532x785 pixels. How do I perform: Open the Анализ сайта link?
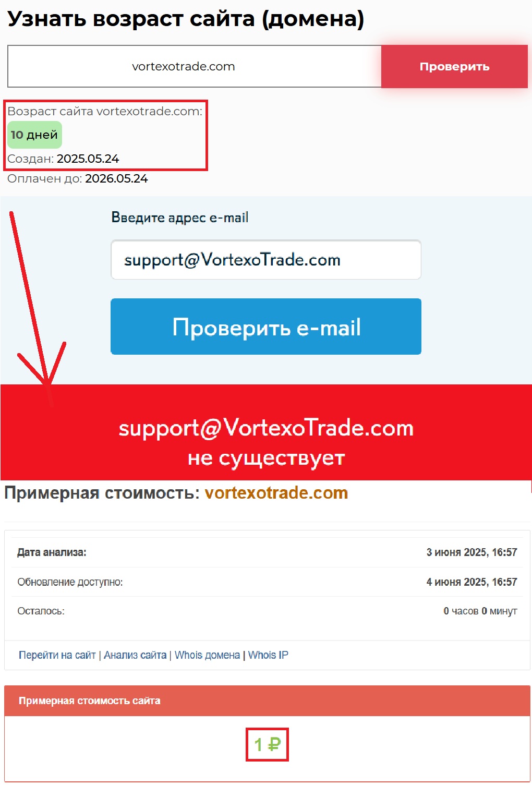click(135, 655)
